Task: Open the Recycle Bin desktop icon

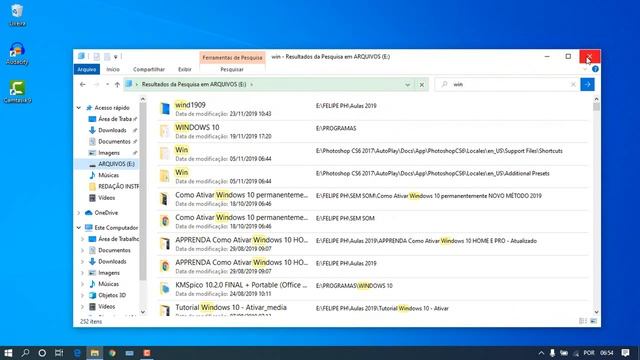Action: point(17,15)
